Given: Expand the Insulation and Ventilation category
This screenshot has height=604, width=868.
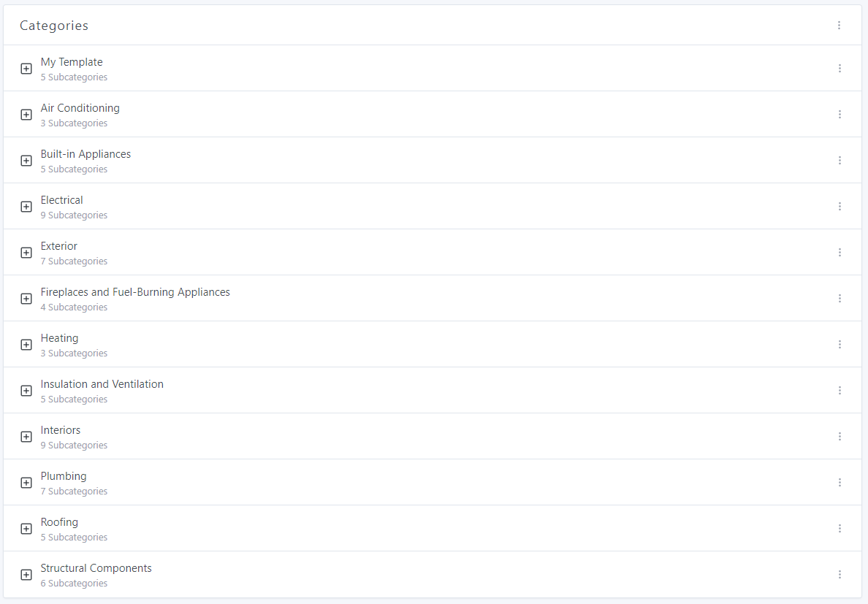Looking at the screenshot, I should pos(26,391).
